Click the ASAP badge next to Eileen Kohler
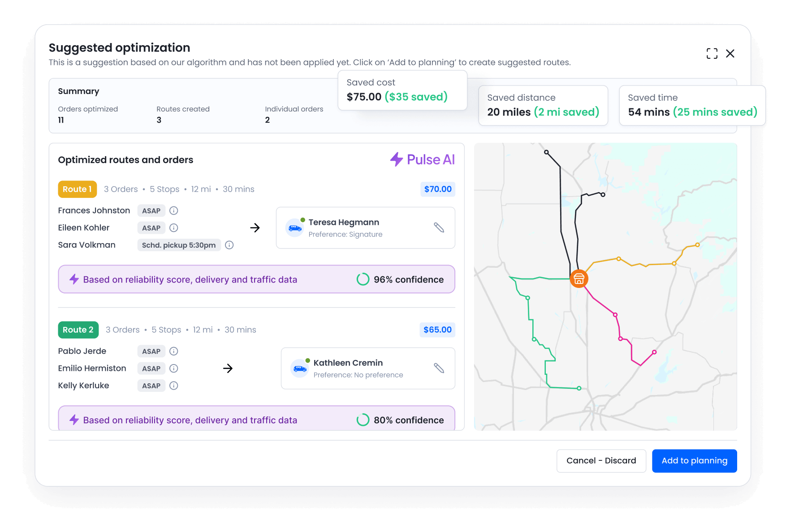This screenshot has width=786, height=532. pos(151,227)
